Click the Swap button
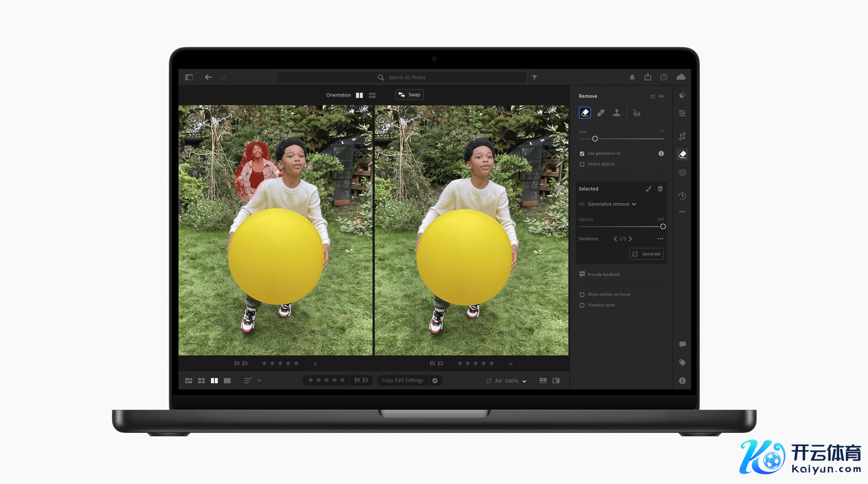The image size is (868, 484). tap(409, 95)
